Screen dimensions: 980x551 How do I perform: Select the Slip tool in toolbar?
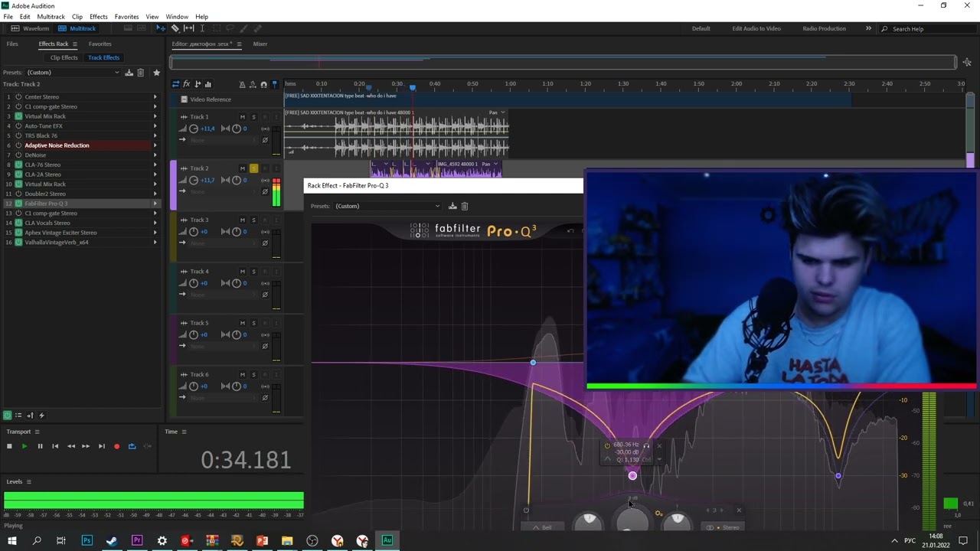click(x=189, y=28)
